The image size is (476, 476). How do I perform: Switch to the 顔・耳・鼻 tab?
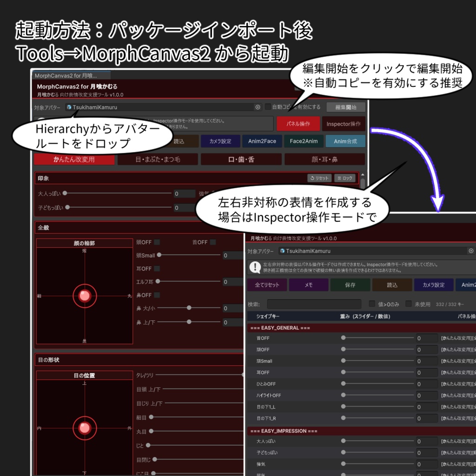click(x=324, y=159)
